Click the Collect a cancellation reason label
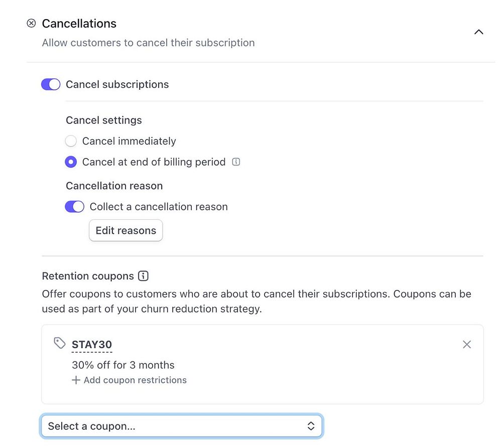 coord(159,207)
